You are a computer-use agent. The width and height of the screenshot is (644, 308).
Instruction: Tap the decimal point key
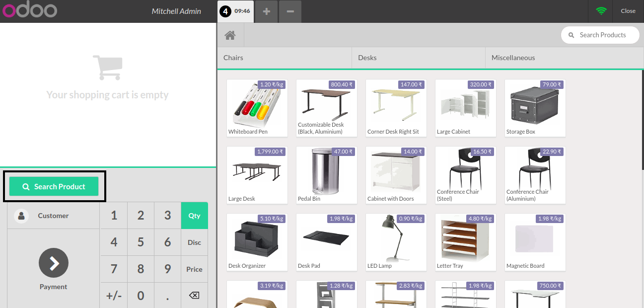167,296
